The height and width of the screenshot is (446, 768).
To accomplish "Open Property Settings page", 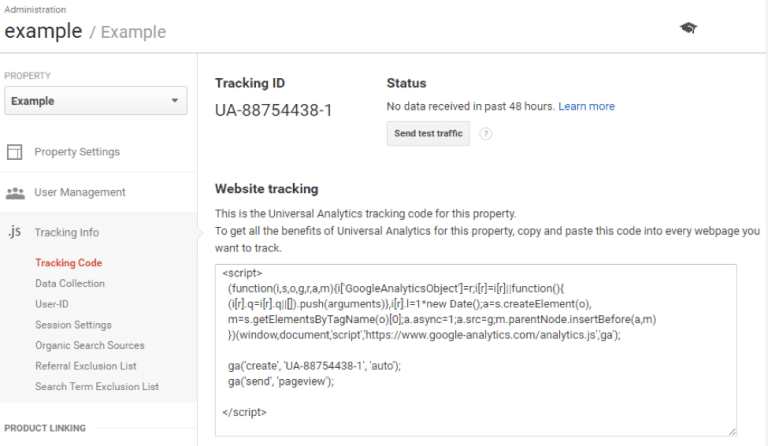I will (77, 152).
